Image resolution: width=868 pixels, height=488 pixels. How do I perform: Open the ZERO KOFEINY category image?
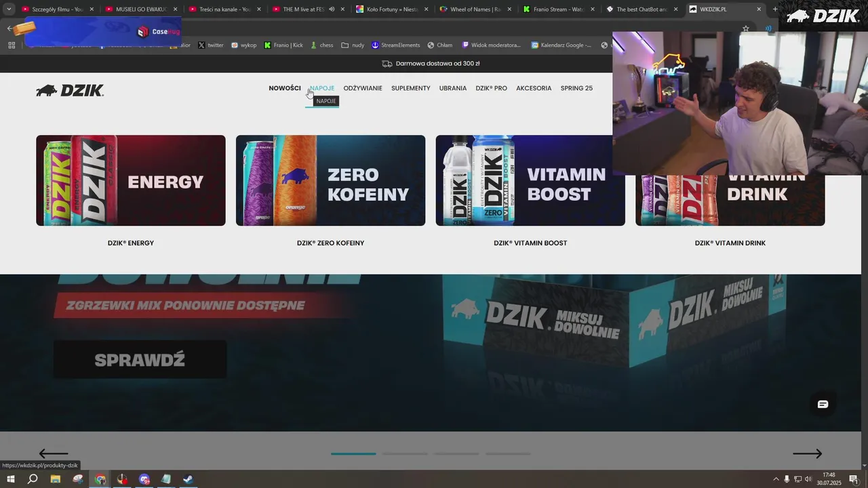point(331,180)
